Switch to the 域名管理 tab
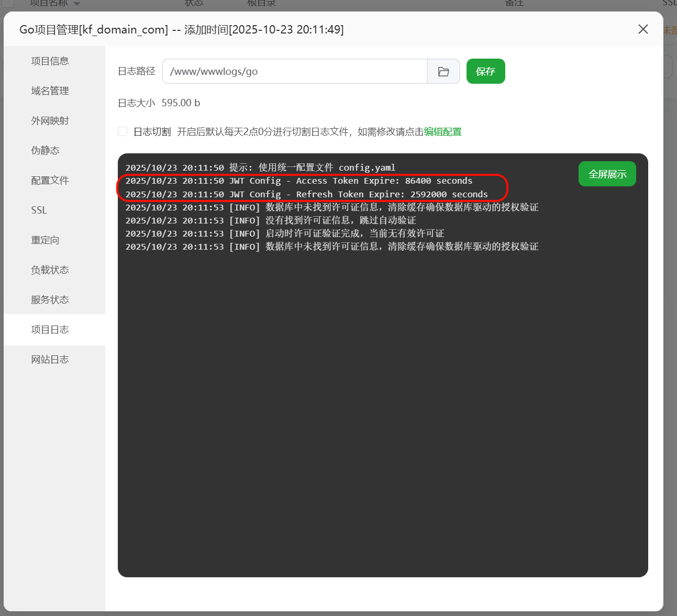Viewport: 677px width, 616px height. (50, 91)
